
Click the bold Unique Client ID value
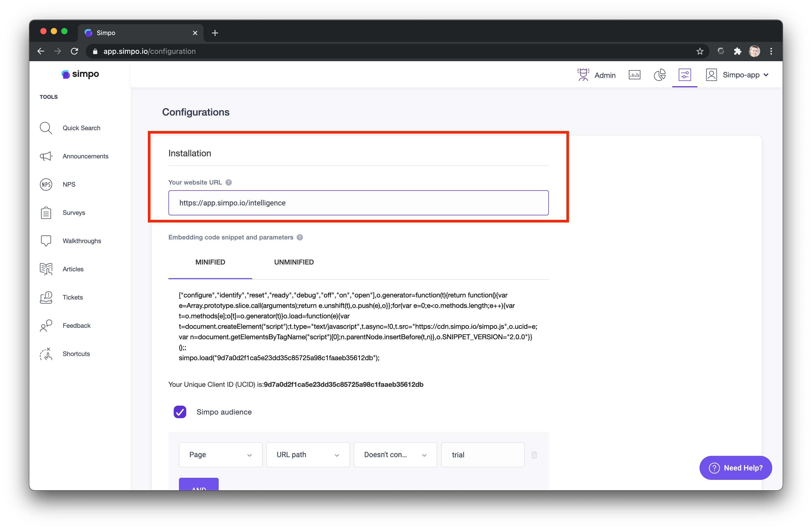[343, 384]
